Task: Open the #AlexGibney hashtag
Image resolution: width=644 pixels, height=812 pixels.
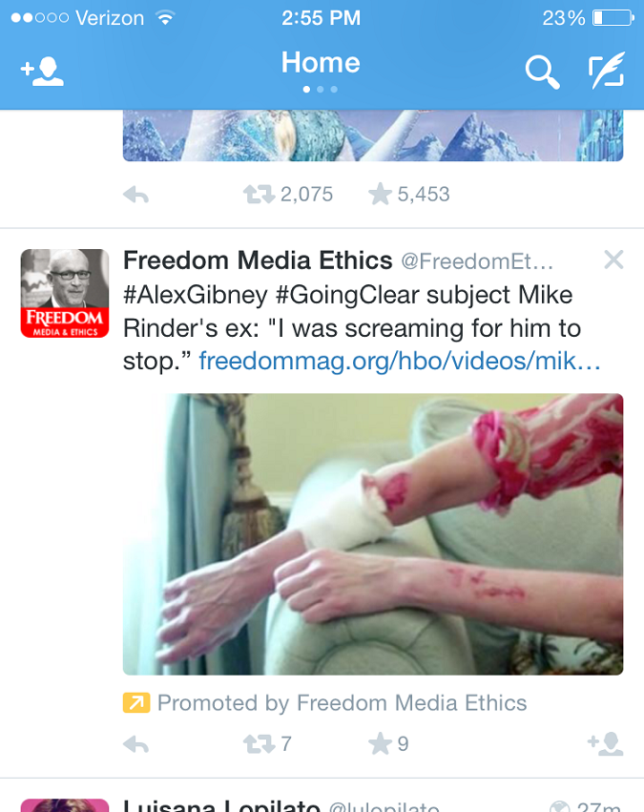Action: [196, 295]
